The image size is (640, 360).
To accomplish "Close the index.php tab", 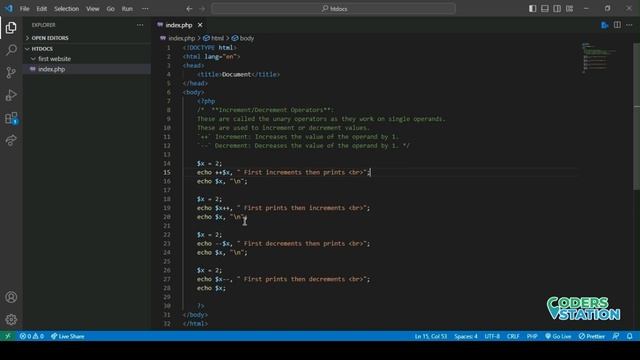I will (200, 25).
